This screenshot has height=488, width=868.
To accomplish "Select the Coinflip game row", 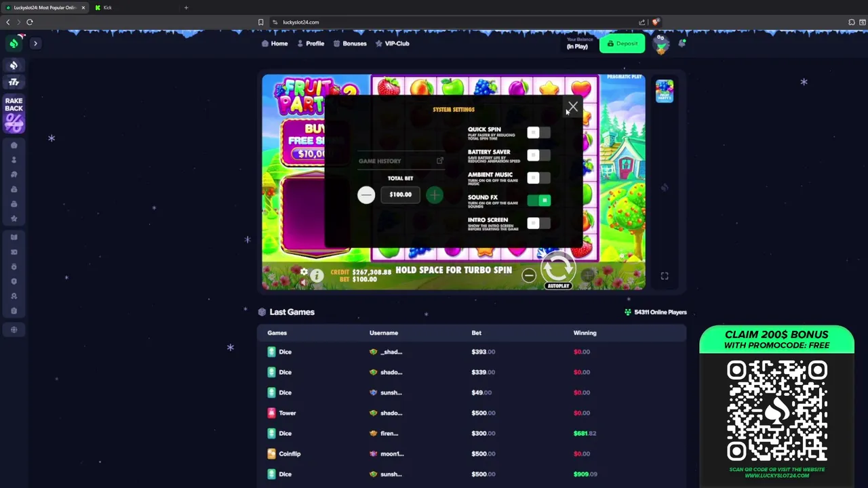I will coord(471,453).
